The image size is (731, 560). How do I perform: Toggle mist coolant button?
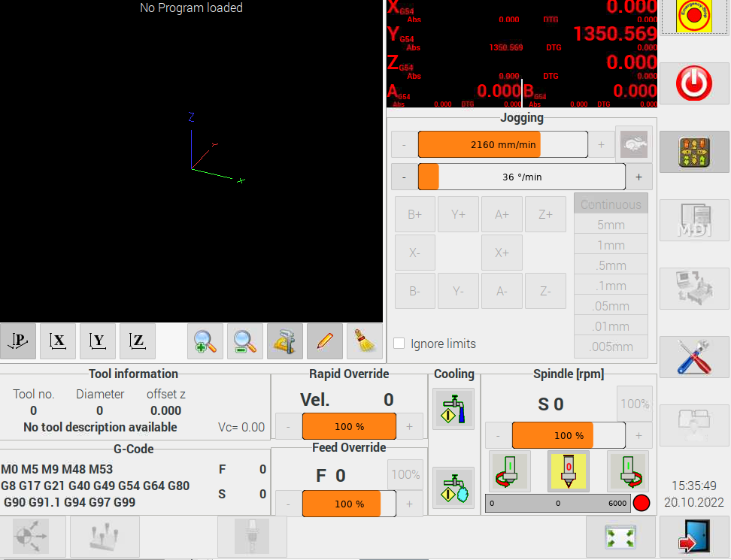[x=453, y=488]
